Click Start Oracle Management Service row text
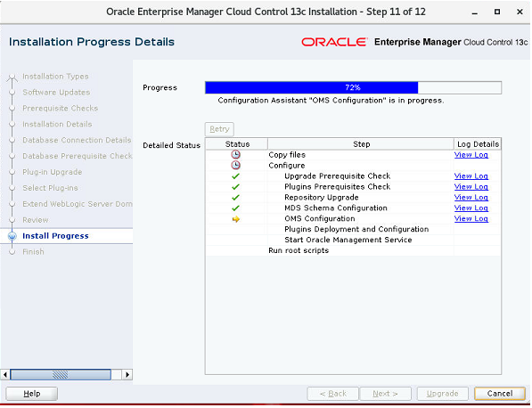The image size is (532, 408). pyautogui.click(x=348, y=240)
